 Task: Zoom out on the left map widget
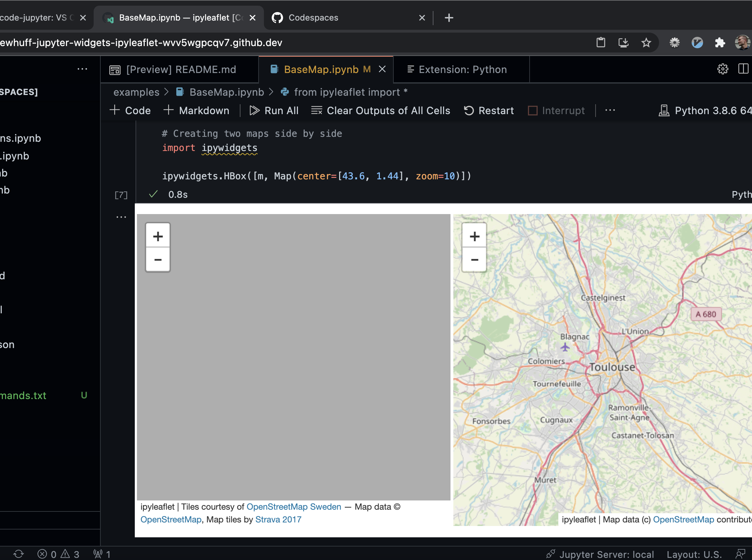[157, 259]
